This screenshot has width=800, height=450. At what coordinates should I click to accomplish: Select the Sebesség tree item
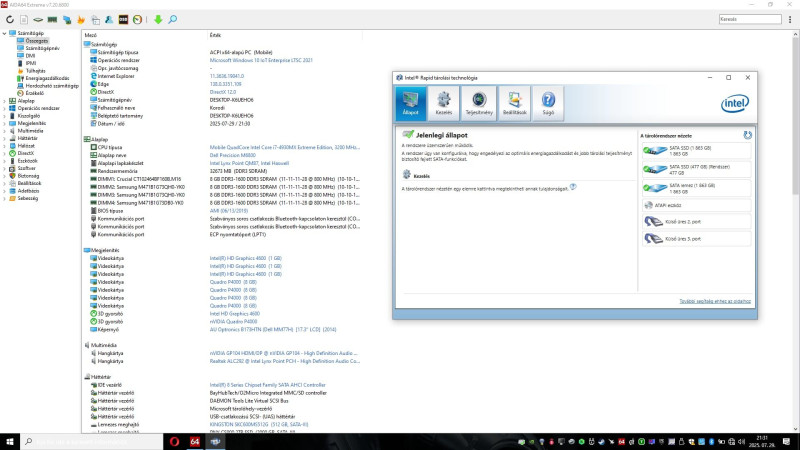tap(28, 198)
